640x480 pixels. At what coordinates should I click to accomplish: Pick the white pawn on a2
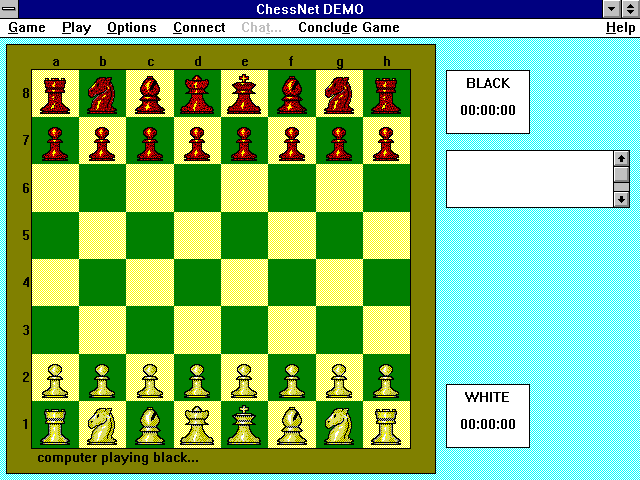55,381
